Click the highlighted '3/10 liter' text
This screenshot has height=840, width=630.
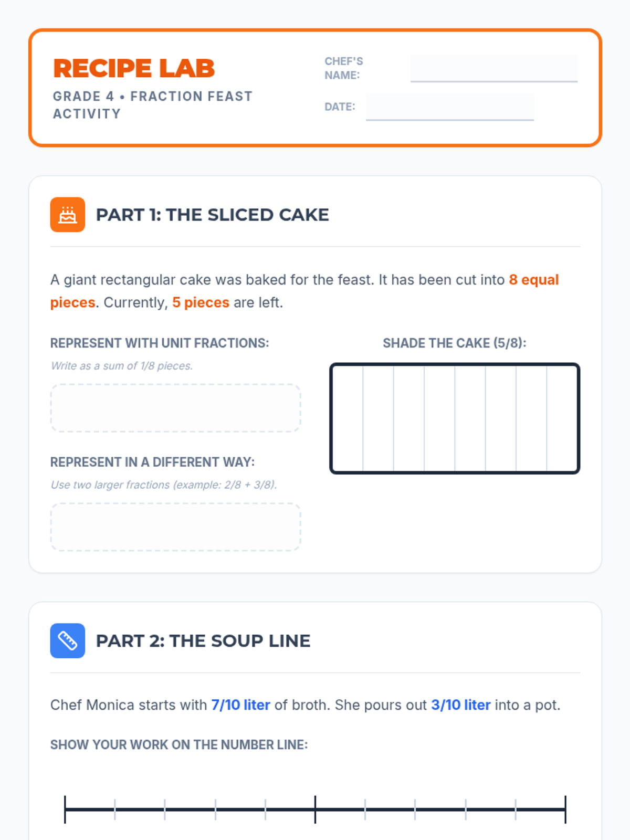point(460,705)
